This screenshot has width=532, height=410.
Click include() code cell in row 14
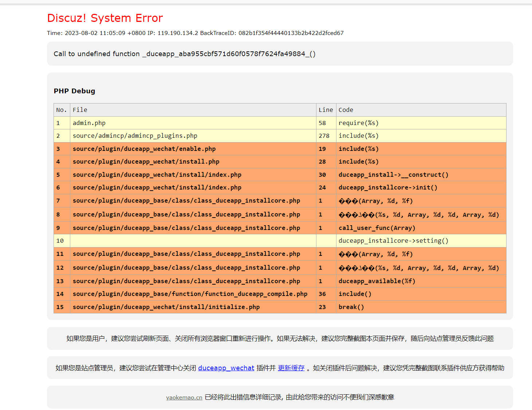[x=421, y=294]
